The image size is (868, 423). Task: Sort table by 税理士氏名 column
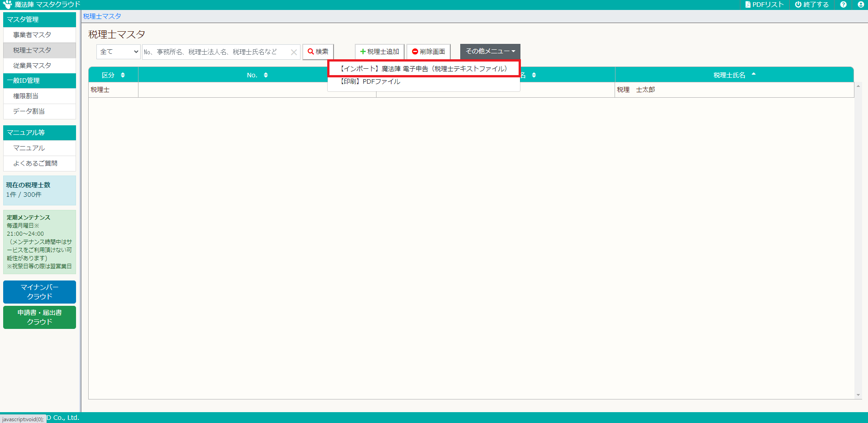tap(734, 75)
